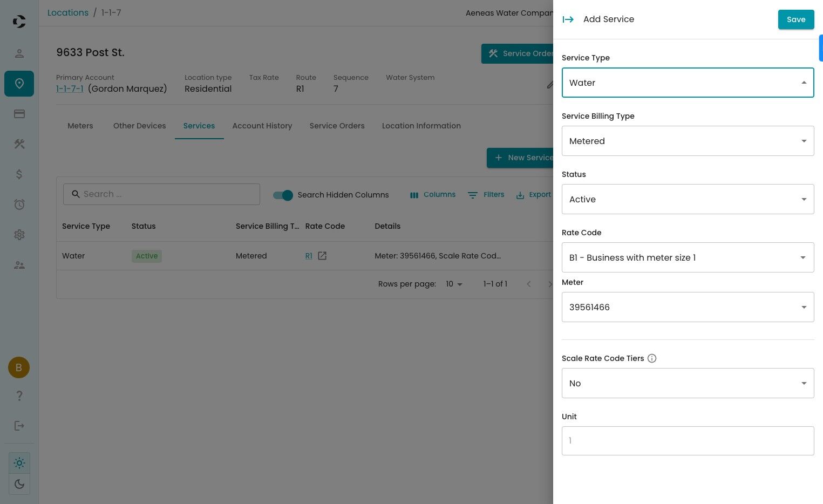
Task: Expand the Rate Code dropdown
Action: point(688,257)
